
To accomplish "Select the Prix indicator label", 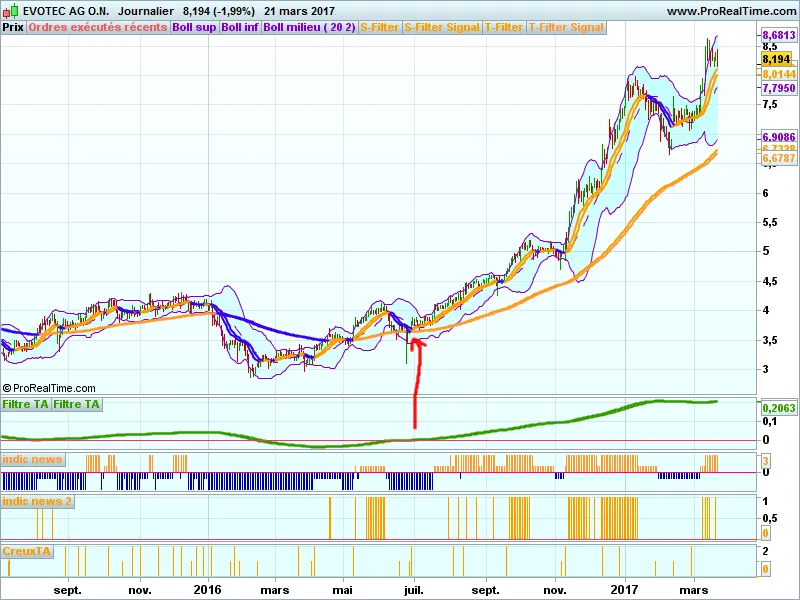I will 13,27.
